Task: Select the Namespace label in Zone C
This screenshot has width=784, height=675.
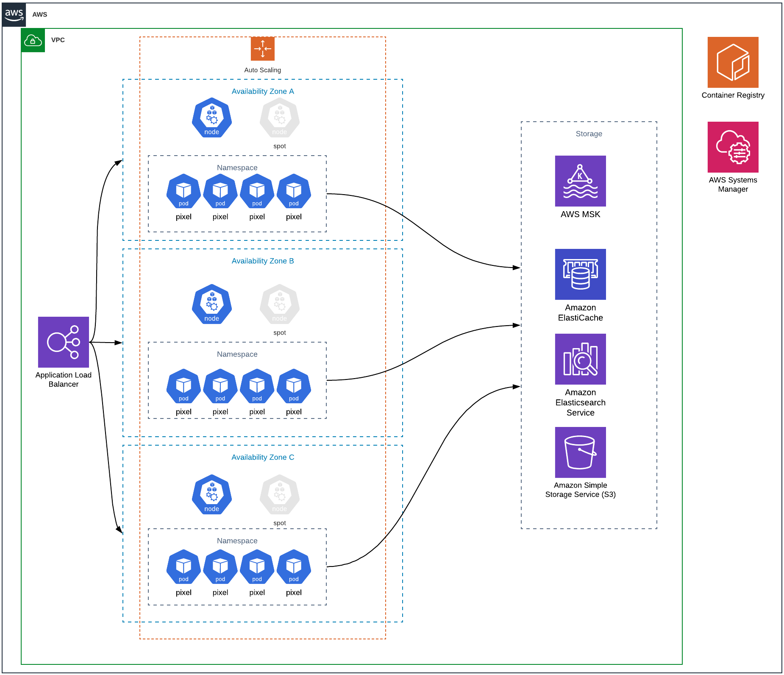Action: (237, 541)
